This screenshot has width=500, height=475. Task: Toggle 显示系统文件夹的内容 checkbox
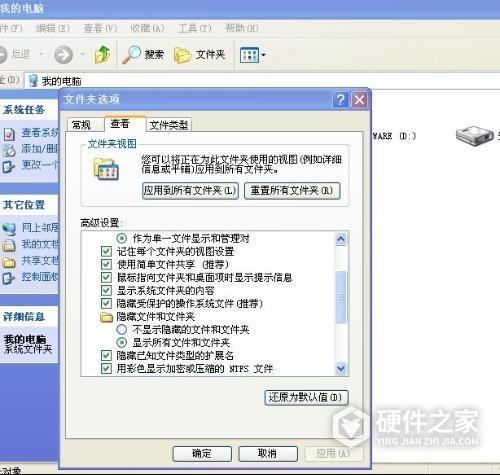(x=106, y=290)
